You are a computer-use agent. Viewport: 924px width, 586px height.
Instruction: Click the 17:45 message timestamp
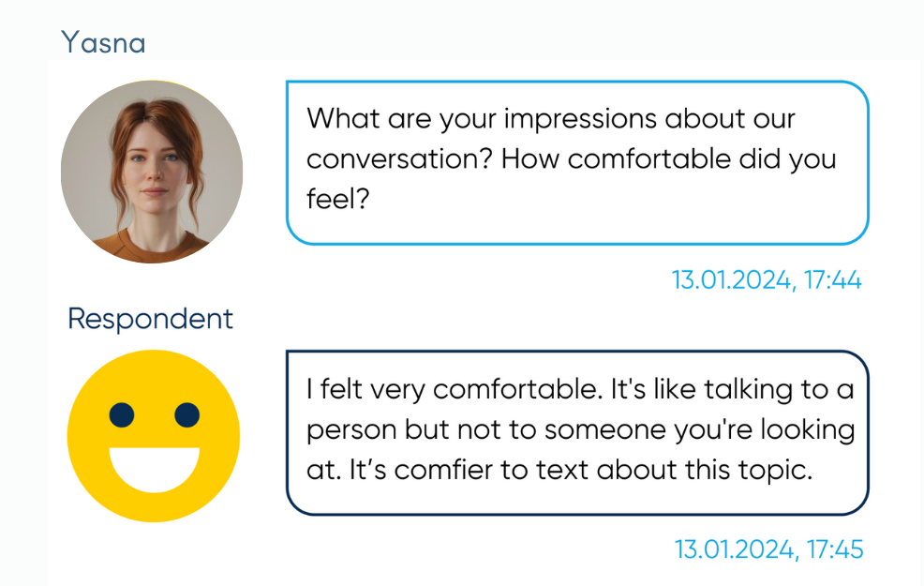(x=768, y=549)
